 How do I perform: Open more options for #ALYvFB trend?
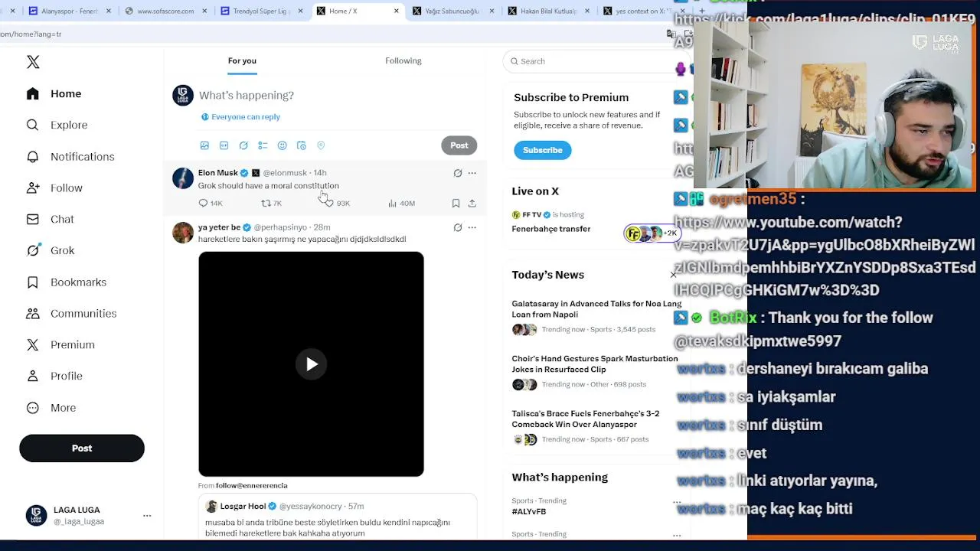pyautogui.click(x=677, y=503)
